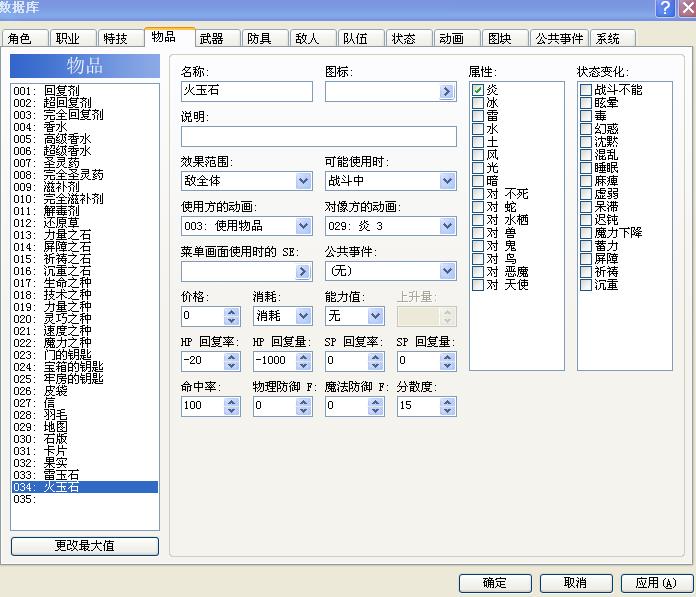Select item 007: 圣灵药 in the list

(x=85, y=163)
